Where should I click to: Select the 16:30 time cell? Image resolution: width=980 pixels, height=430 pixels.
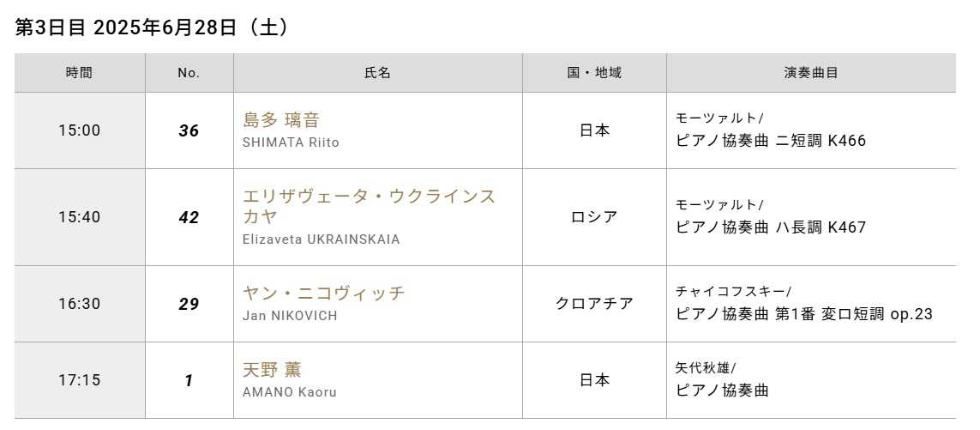point(79,304)
